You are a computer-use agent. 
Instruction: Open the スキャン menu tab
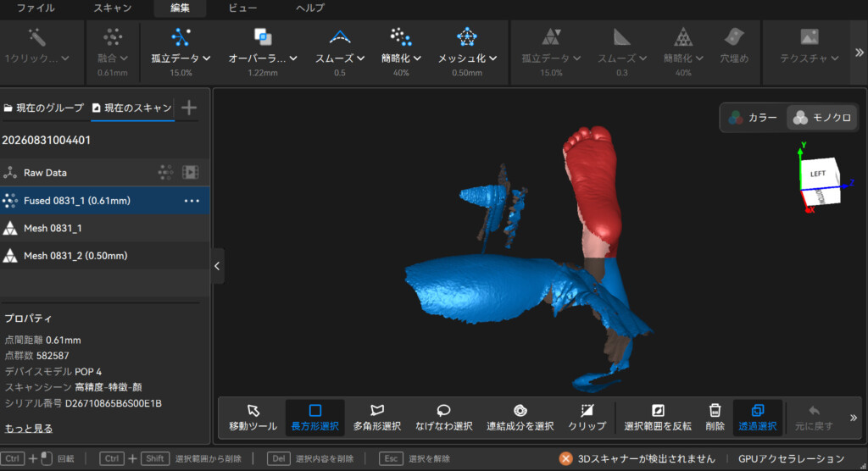click(113, 8)
